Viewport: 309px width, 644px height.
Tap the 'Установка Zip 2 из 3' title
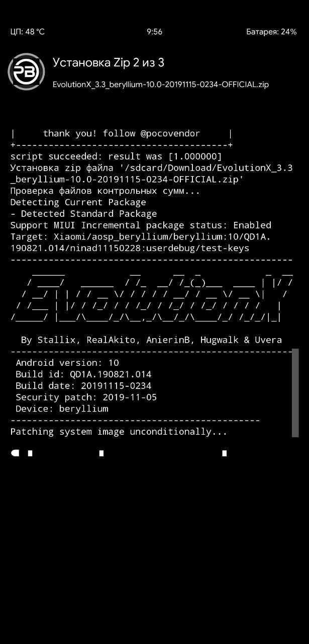(x=109, y=63)
